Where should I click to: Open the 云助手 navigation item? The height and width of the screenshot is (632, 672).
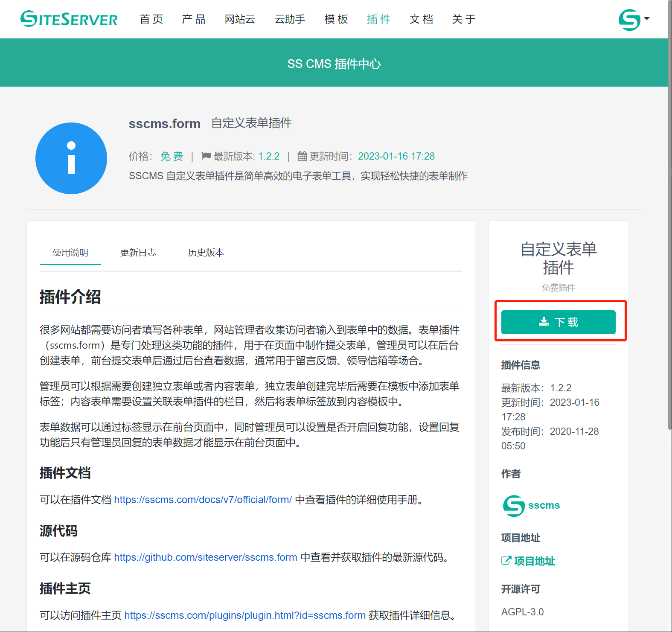pos(290,19)
